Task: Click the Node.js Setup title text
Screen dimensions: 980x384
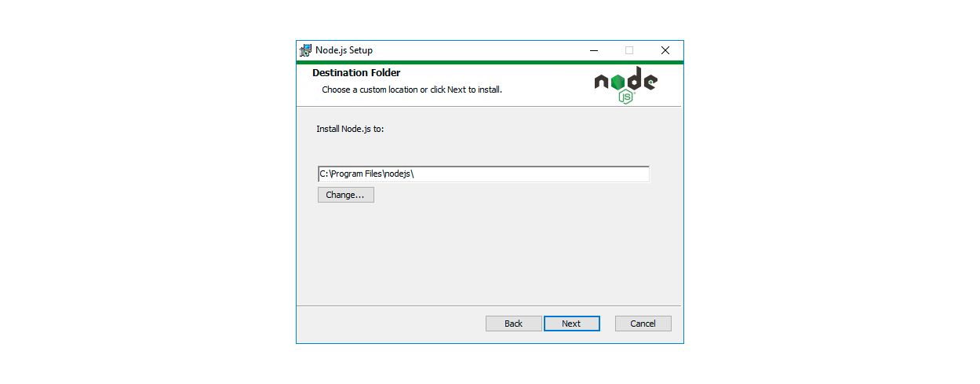Action: 344,50
